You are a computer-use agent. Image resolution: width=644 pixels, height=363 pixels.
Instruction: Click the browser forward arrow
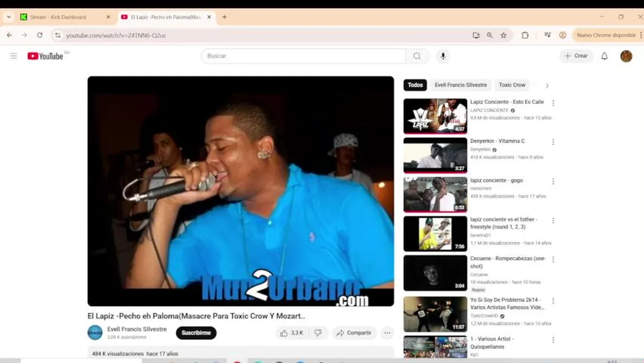click(24, 35)
